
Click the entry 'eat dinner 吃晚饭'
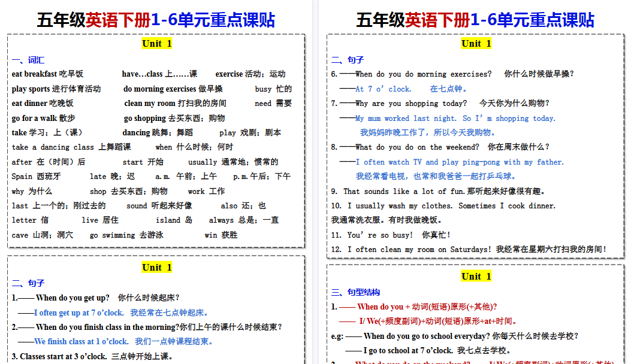click(x=43, y=104)
